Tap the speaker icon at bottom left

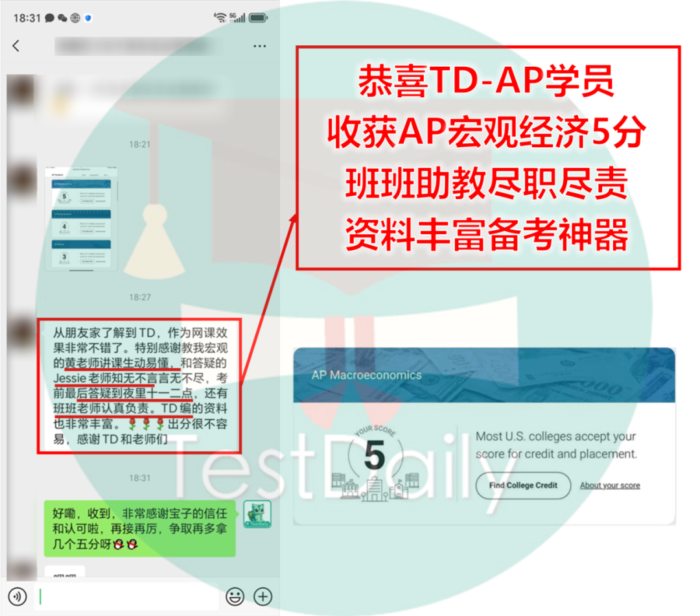[x=16, y=596]
